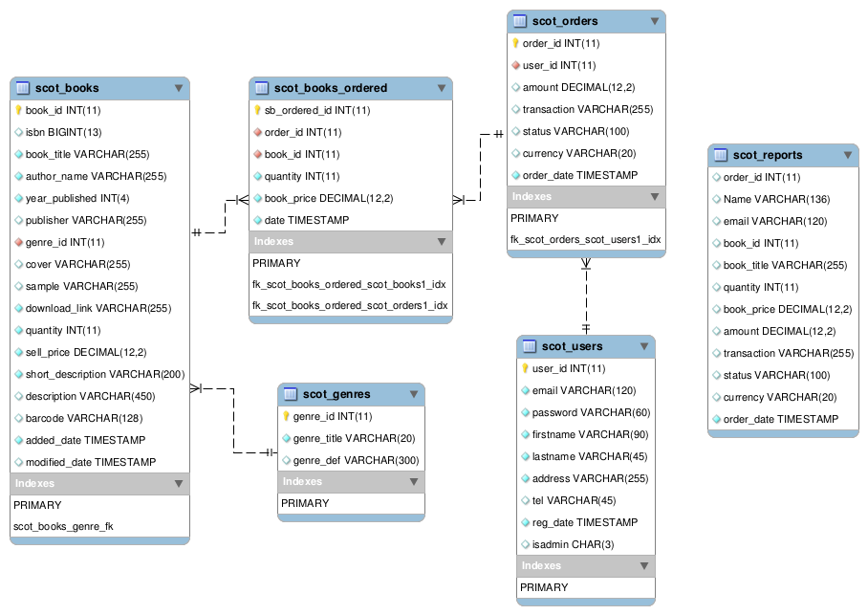Select fk_scot_orders_scot_users1_idx index
The image size is (868, 615).
tap(586, 239)
